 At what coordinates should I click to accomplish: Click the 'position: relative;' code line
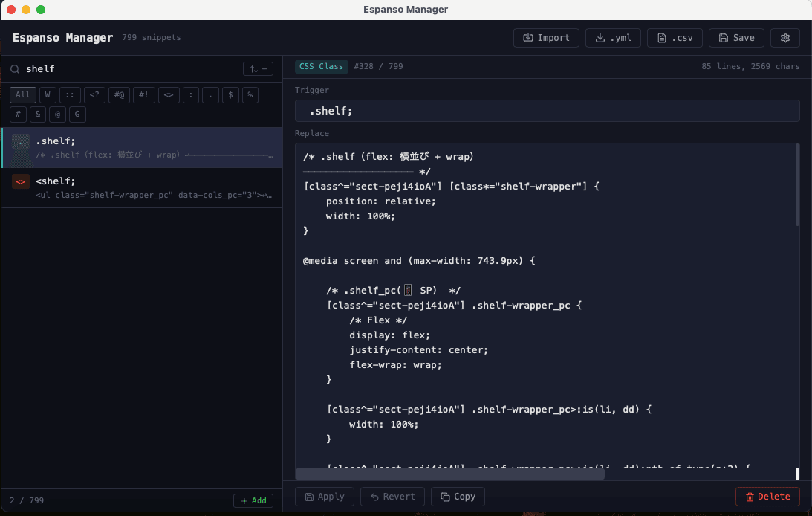(x=380, y=201)
